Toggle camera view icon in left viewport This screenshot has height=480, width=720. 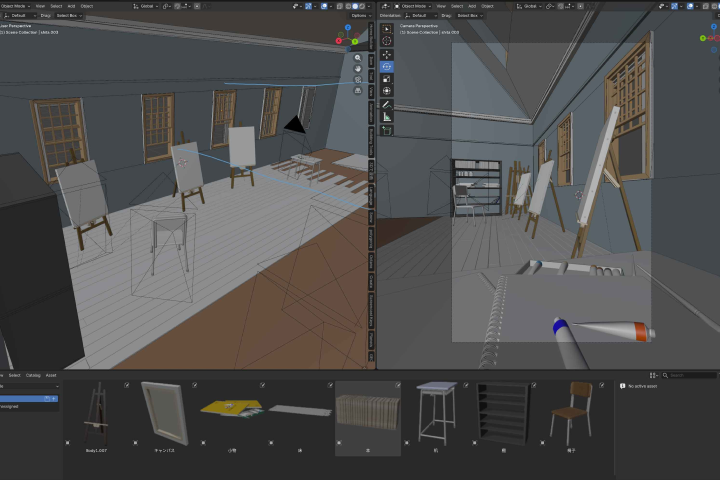pyautogui.click(x=358, y=80)
